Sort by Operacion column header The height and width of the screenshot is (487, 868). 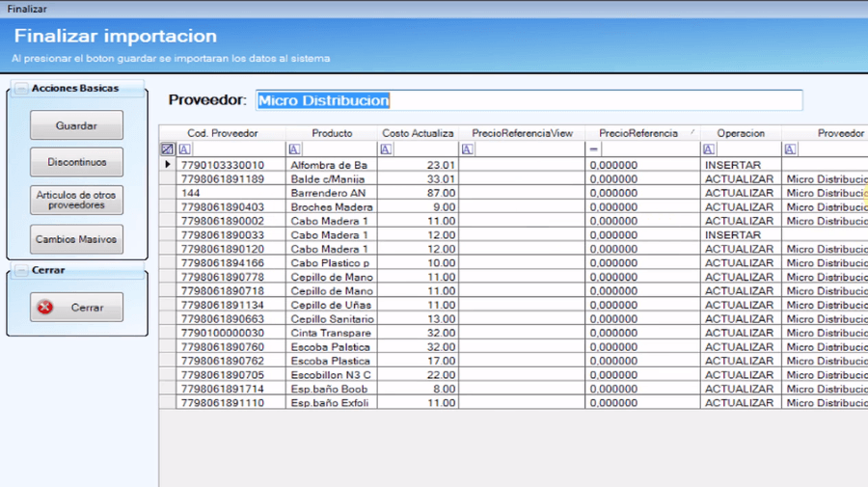coord(740,133)
